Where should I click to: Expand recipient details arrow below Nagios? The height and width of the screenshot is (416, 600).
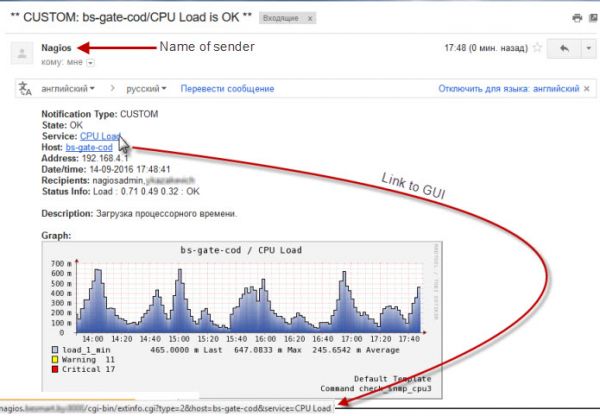coord(89,62)
